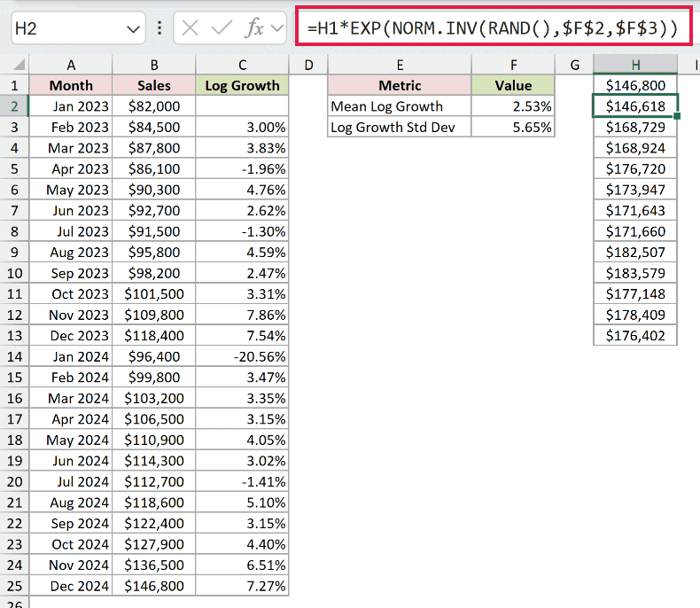Select cell showing $168,924
The height and width of the screenshot is (608, 700).
pos(635,148)
